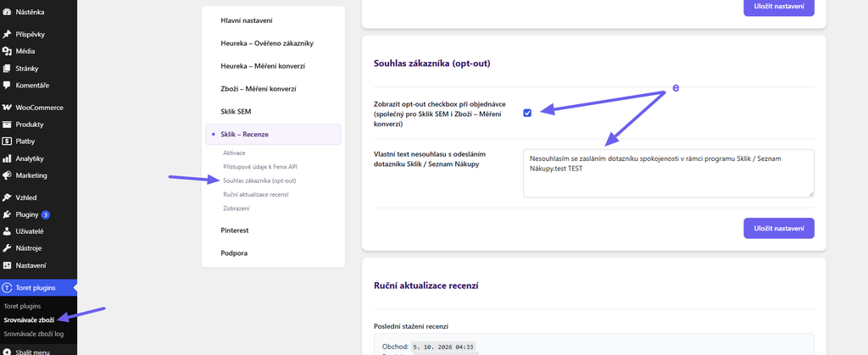The height and width of the screenshot is (355, 868).
Task: Uncheck the opt-out checkbox při objednávce
Action: point(527,113)
